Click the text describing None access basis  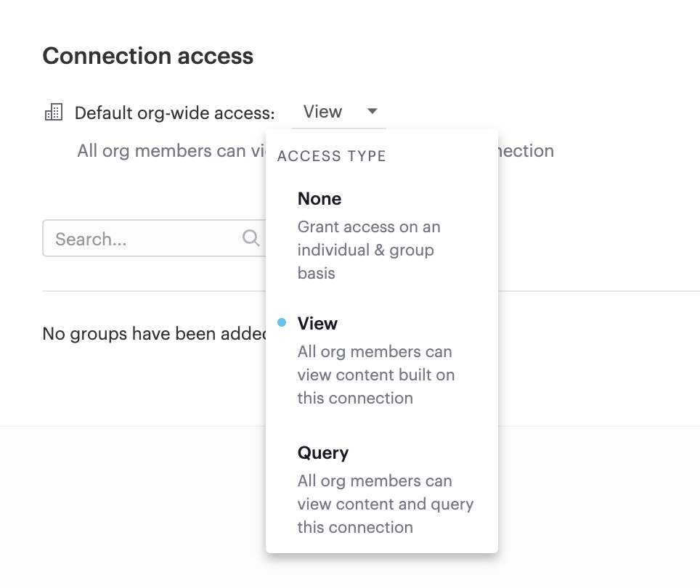[369, 250]
